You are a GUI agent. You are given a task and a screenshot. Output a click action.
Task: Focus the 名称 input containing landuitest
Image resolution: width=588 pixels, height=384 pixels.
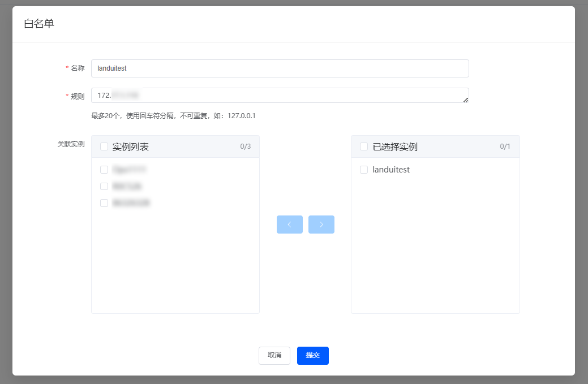coord(280,68)
